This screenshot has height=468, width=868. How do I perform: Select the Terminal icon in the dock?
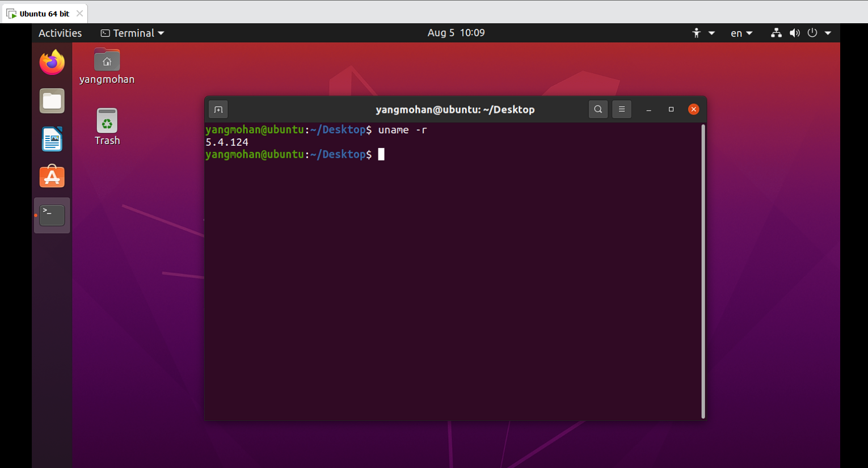[x=52, y=215]
